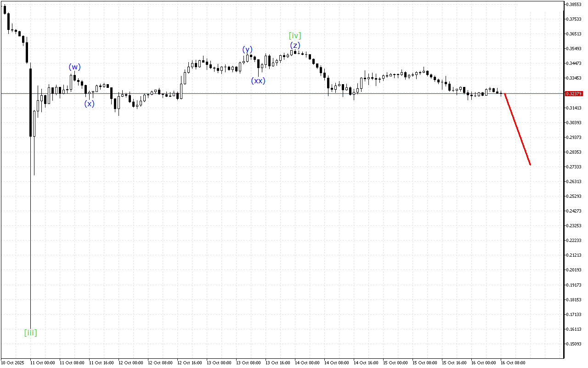Click the 0.20193 price scale label
The height and width of the screenshot is (368, 588).
574,270
